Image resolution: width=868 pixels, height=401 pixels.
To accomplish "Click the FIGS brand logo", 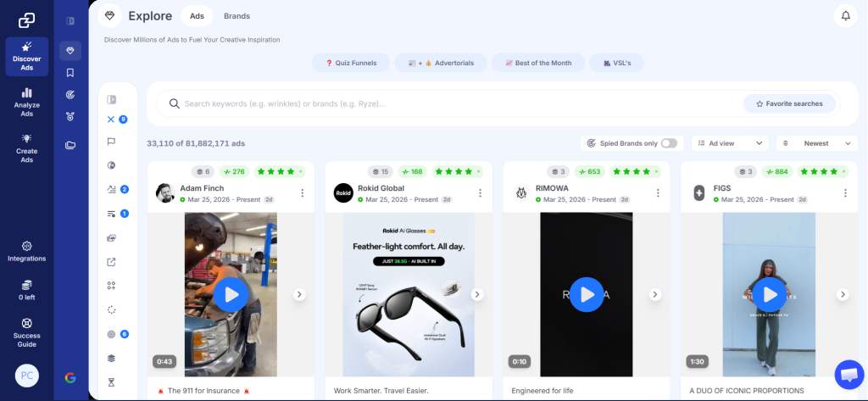I will click(699, 192).
